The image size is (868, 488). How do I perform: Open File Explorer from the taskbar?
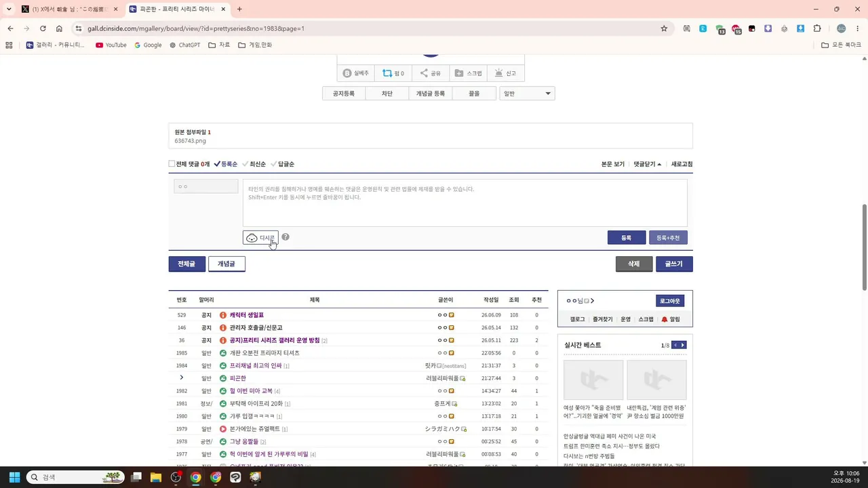point(155,477)
